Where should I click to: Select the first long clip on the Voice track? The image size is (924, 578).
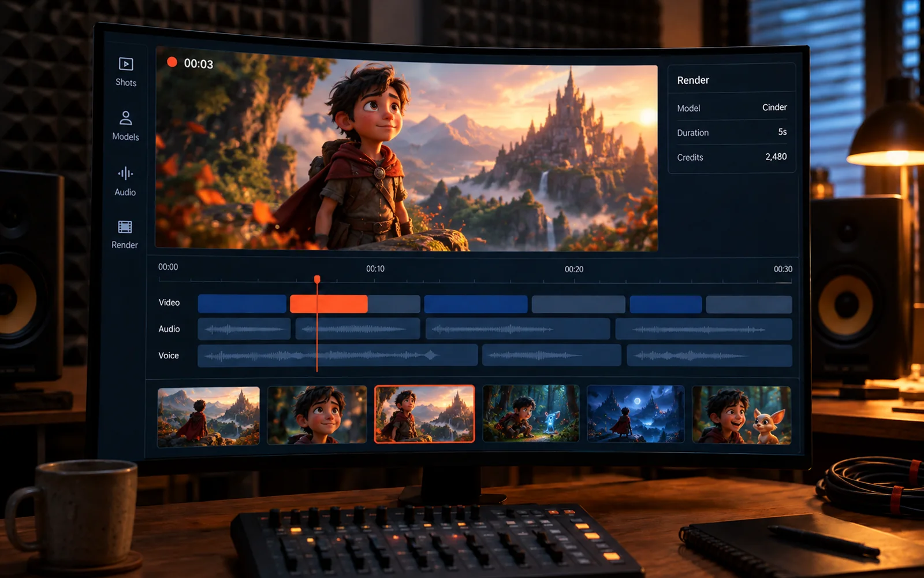(x=338, y=355)
